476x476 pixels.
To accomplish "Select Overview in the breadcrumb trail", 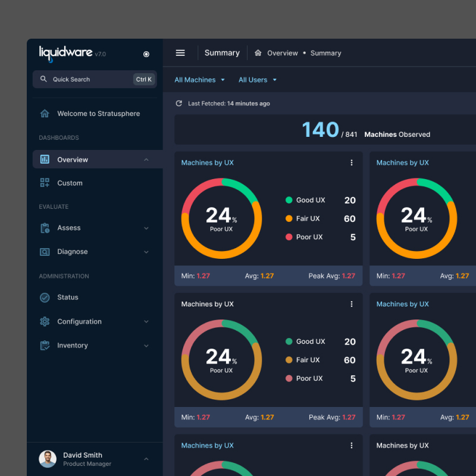I will pyautogui.click(x=283, y=52).
